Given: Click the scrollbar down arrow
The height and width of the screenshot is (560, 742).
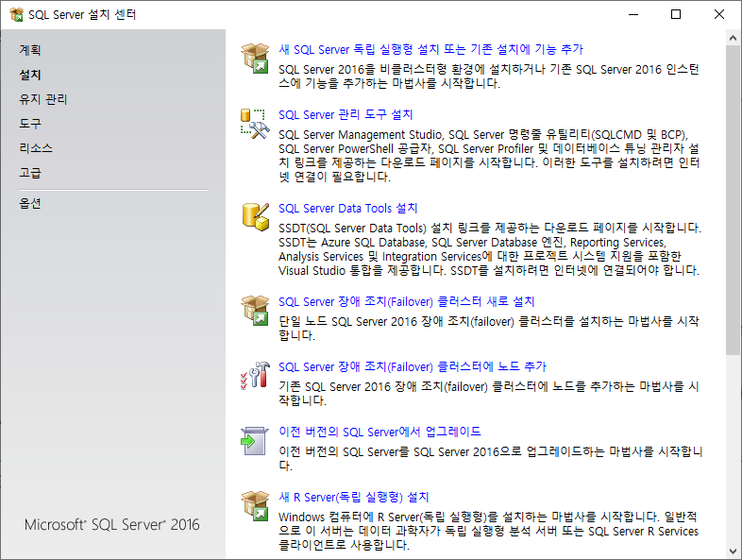Looking at the screenshot, I should click(x=733, y=551).
